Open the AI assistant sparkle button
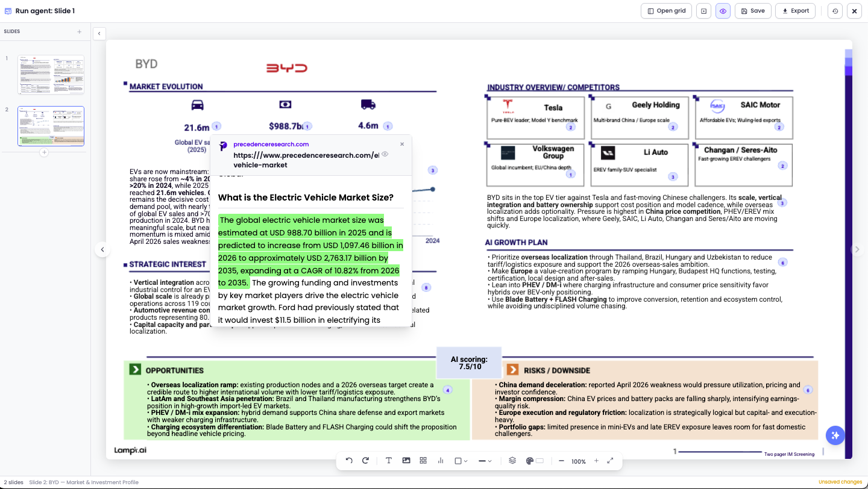 (x=835, y=435)
